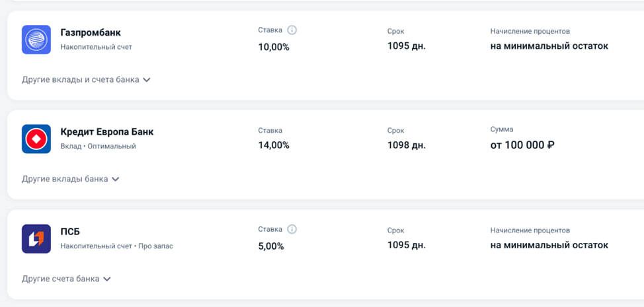Expand Другие счета банка under ПСБ
This screenshot has height=307, width=644.
pyautogui.click(x=66, y=279)
